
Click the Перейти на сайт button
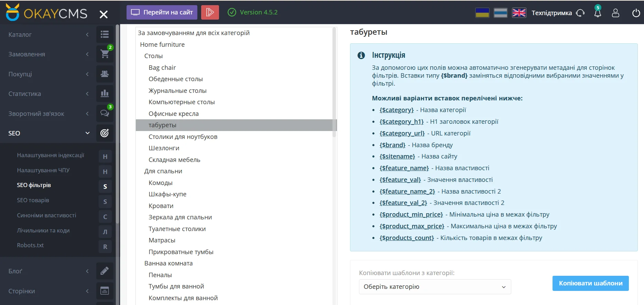click(162, 12)
